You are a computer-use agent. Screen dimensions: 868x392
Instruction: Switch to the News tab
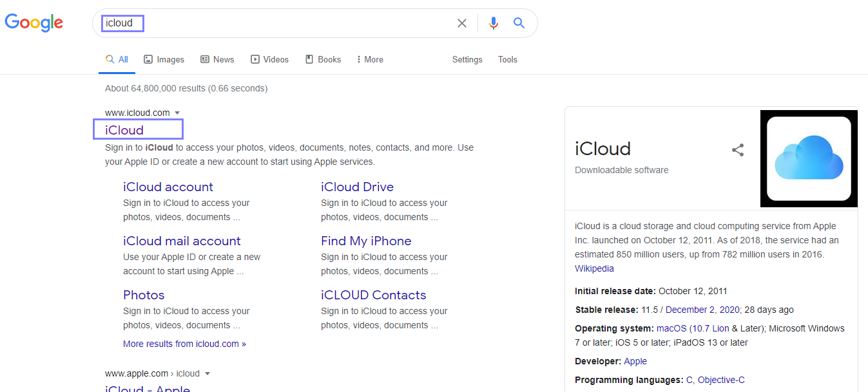pos(217,59)
